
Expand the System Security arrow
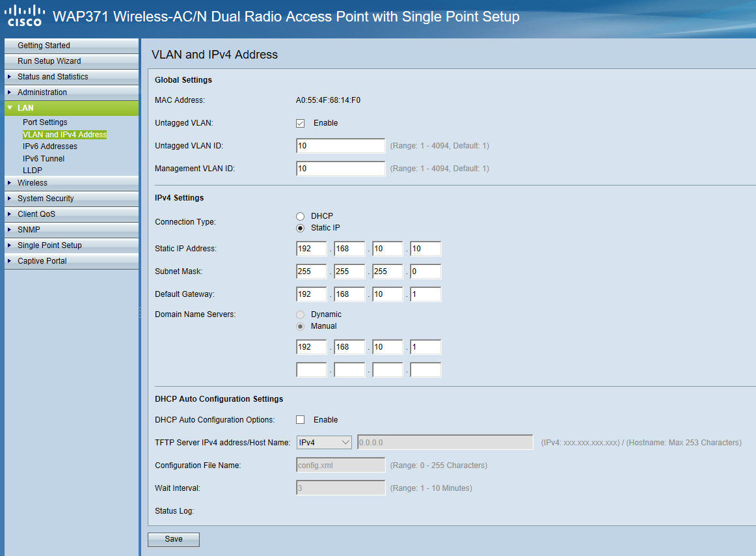click(9, 199)
